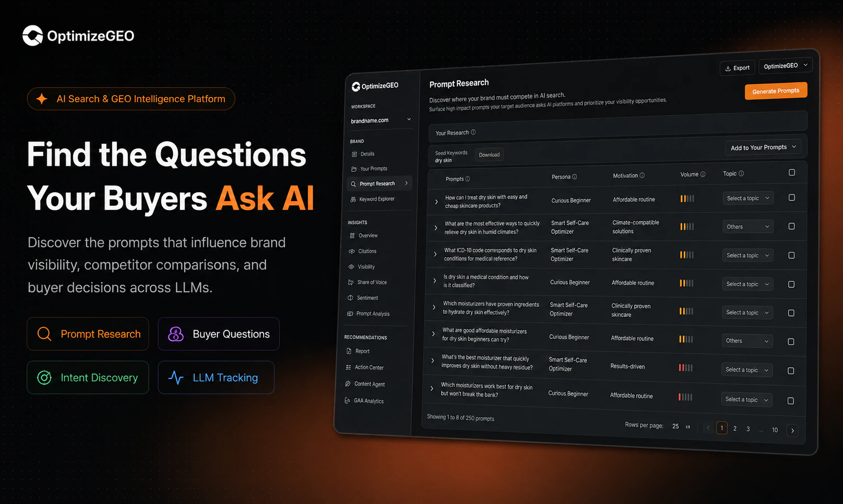
Task: Check the box for the ICD-10 code prompt
Action: coord(792,255)
